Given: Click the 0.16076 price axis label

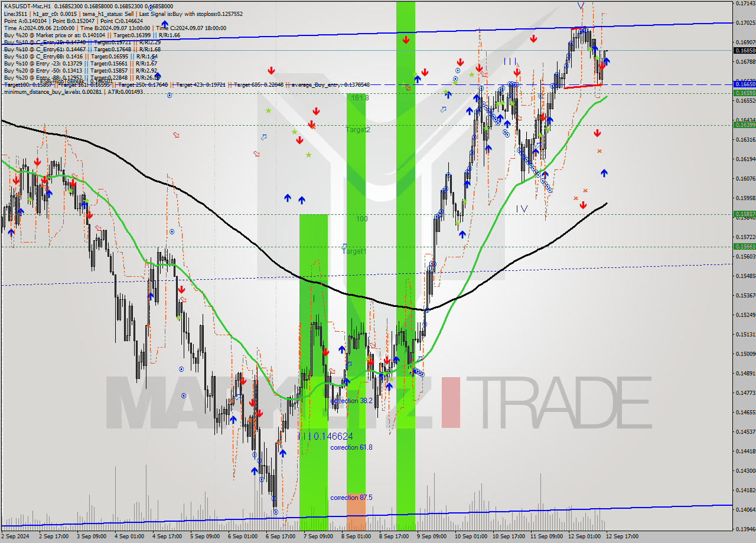Looking at the screenshot, I should tap(746, 179).
